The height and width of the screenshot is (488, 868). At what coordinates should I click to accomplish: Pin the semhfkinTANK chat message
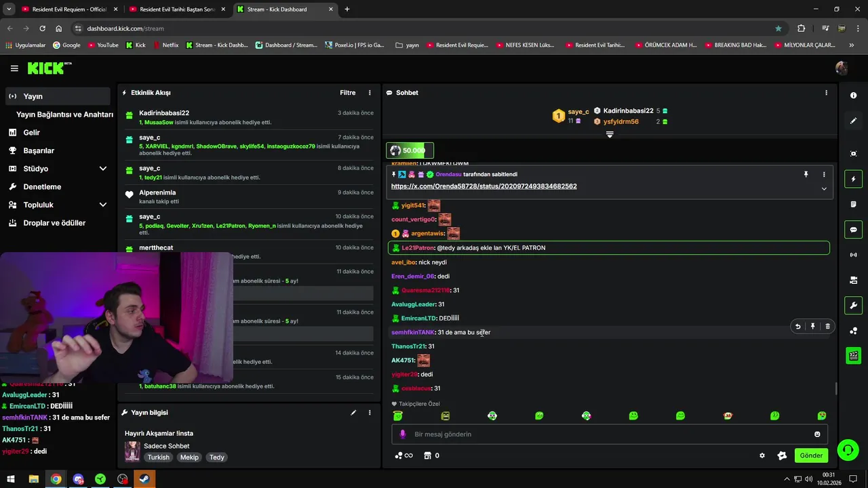click(812, 326)
